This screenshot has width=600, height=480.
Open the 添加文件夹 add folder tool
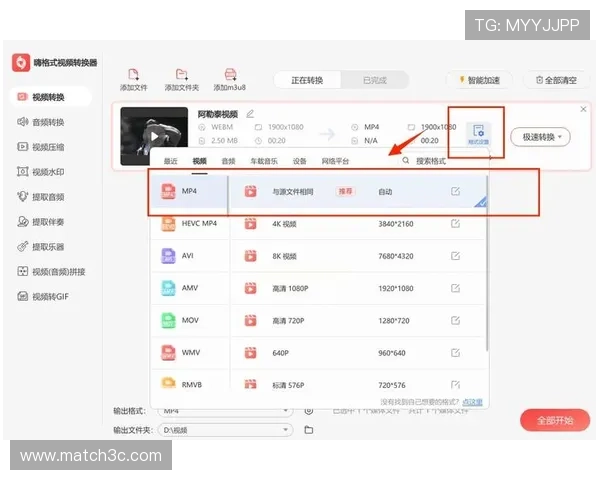(x=181, y=80)
